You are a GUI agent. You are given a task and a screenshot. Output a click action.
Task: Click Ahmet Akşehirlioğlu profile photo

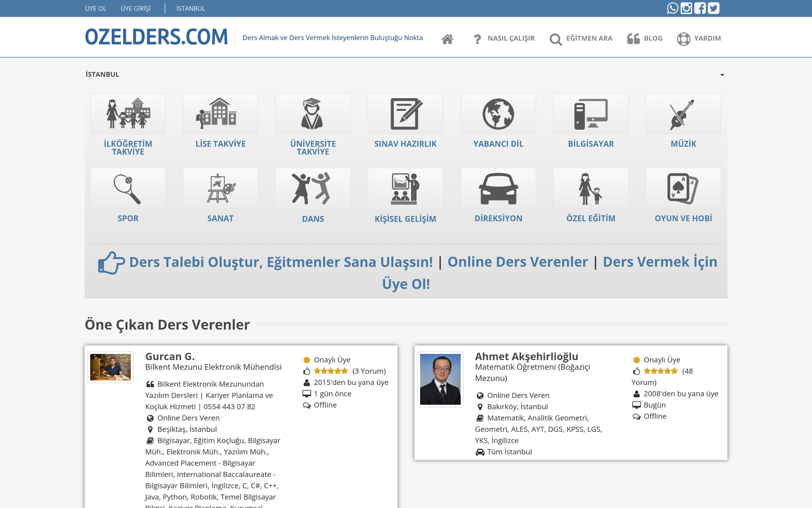pyautogui.click(x=440, y=379)
